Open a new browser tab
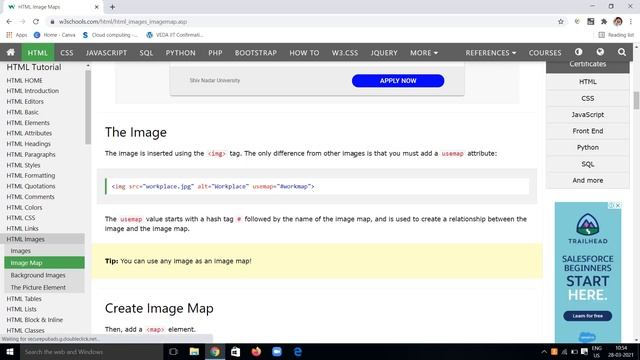This screenshot has height=360, width=640. tap(112, 7)
